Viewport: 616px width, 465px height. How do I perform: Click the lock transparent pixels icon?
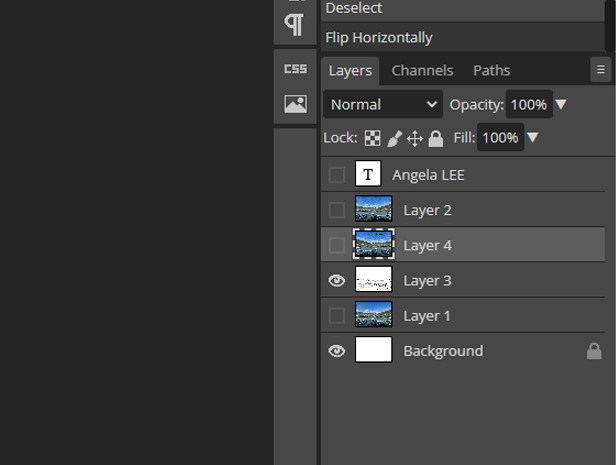(372, 138)
